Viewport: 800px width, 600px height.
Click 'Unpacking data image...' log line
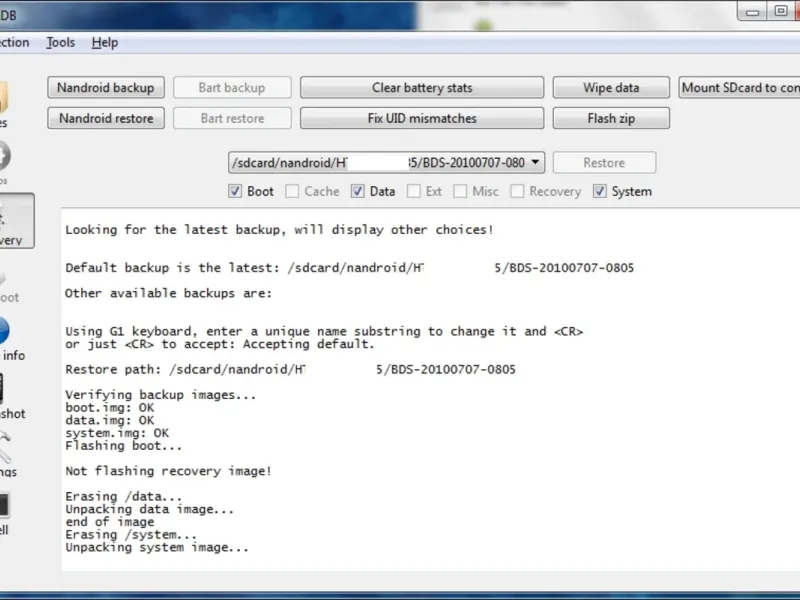click(149, 509)
